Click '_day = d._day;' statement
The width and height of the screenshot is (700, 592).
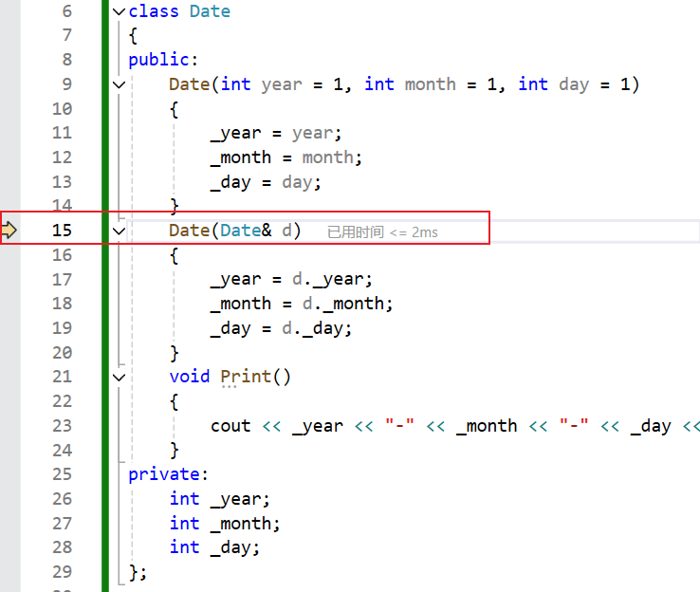(x=281, y=328)
